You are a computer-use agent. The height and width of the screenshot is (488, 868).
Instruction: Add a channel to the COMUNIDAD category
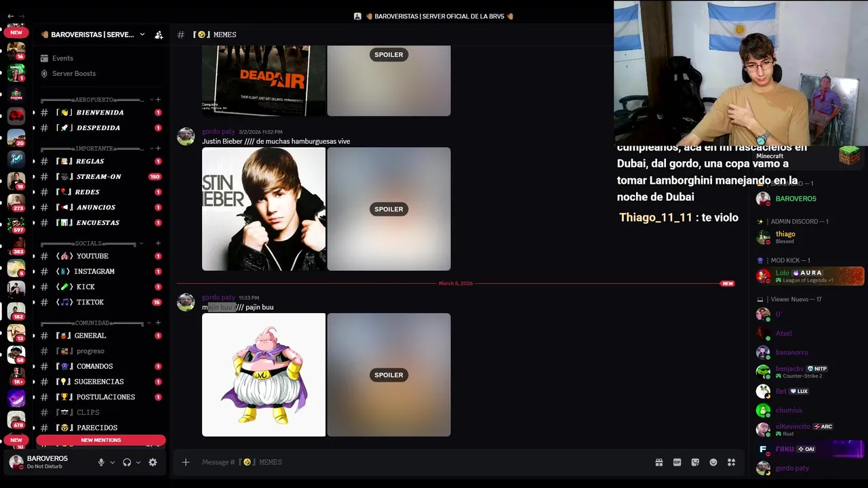(x=158, y=323)
